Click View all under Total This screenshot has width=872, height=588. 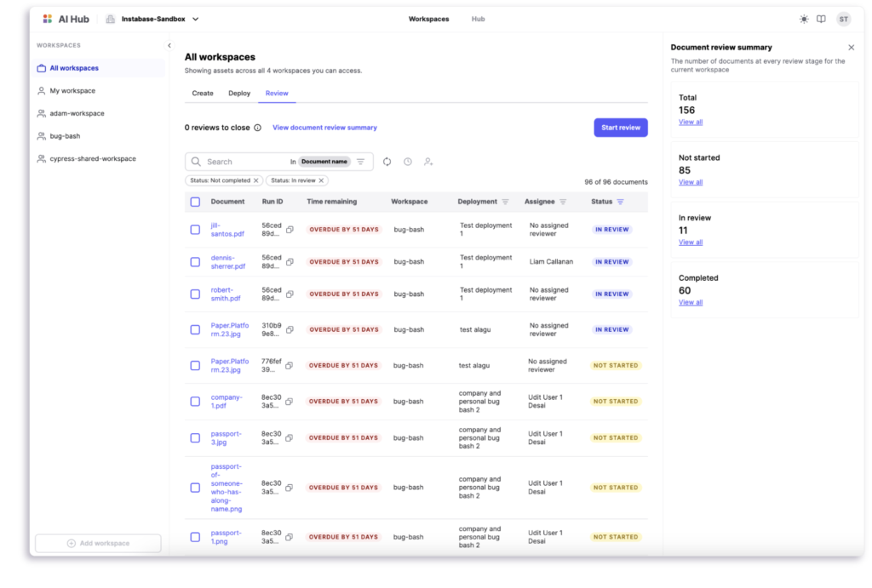(690, 123)
